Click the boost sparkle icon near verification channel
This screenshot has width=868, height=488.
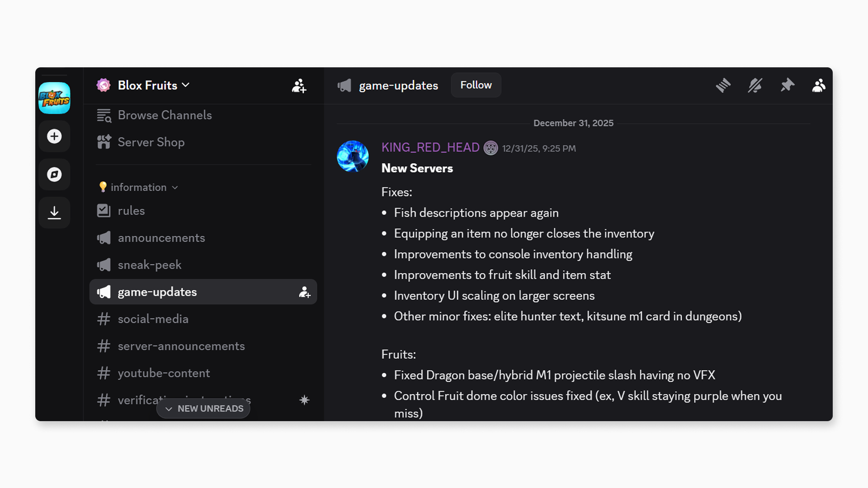pos(305,400)
